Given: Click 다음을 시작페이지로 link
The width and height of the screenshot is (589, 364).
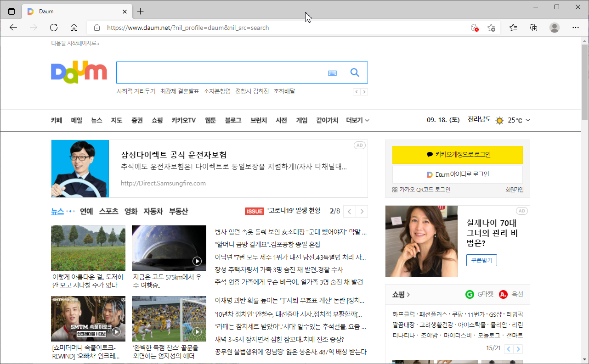Looking at the screenshot, I should pyautogui.click(x=75, y=44).
